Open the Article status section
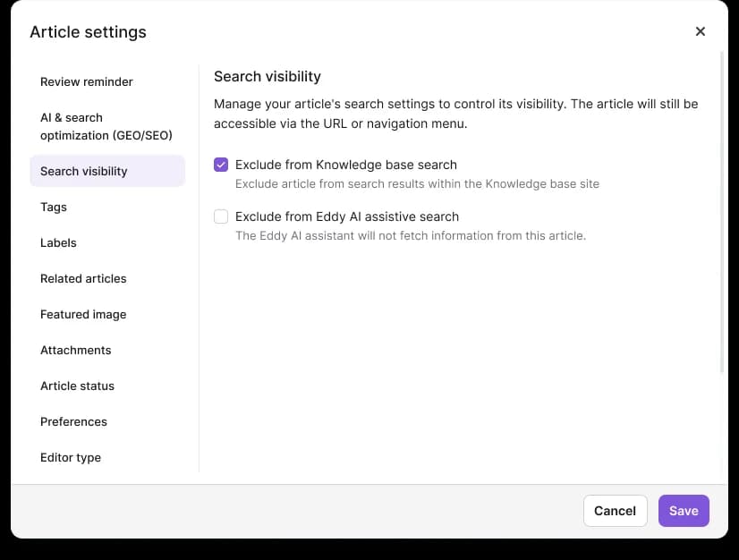This screenshot has width=739, height=560. tap(107, 386)
